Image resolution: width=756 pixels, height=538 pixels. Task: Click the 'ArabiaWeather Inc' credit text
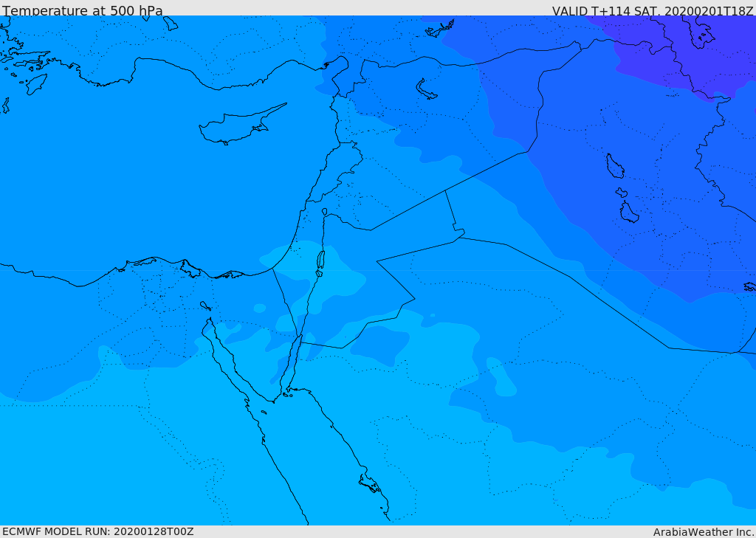pos(703,532)
